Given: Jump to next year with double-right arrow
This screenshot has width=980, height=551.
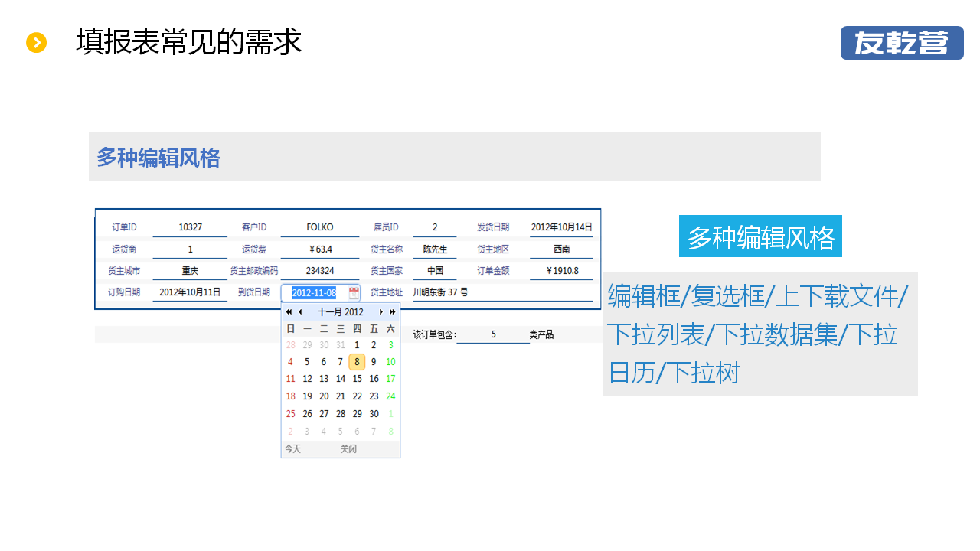Looking at the screenshot, I should 393,312.
